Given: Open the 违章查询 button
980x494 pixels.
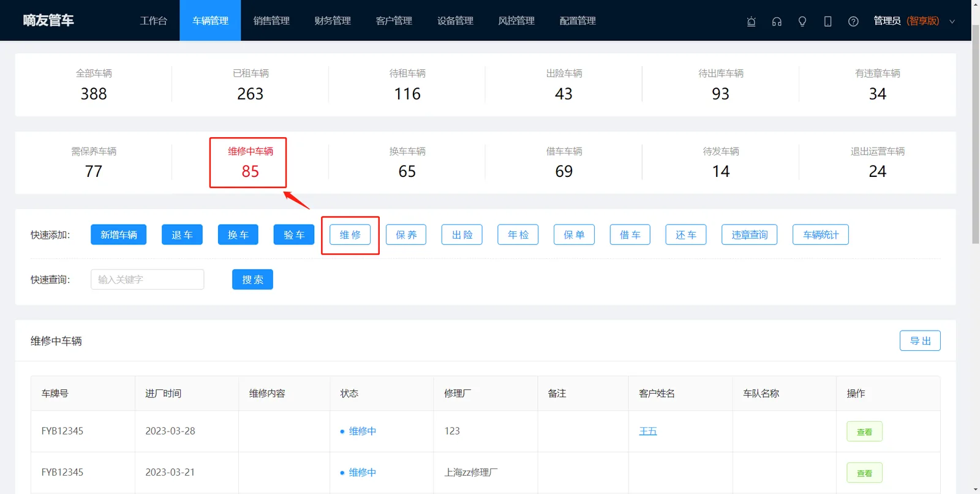Looking at the screenshot, I should pyautogui.click(x=750, y=234).
